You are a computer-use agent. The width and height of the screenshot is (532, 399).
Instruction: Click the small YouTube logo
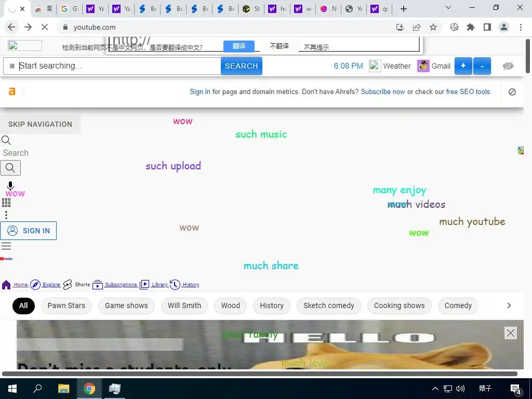pyautogui.click(x=6, y=259)
